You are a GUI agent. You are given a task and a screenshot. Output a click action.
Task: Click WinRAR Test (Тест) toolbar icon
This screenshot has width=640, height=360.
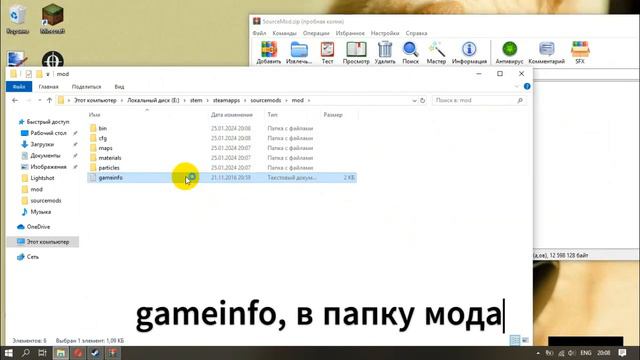(x=327, y=53)
